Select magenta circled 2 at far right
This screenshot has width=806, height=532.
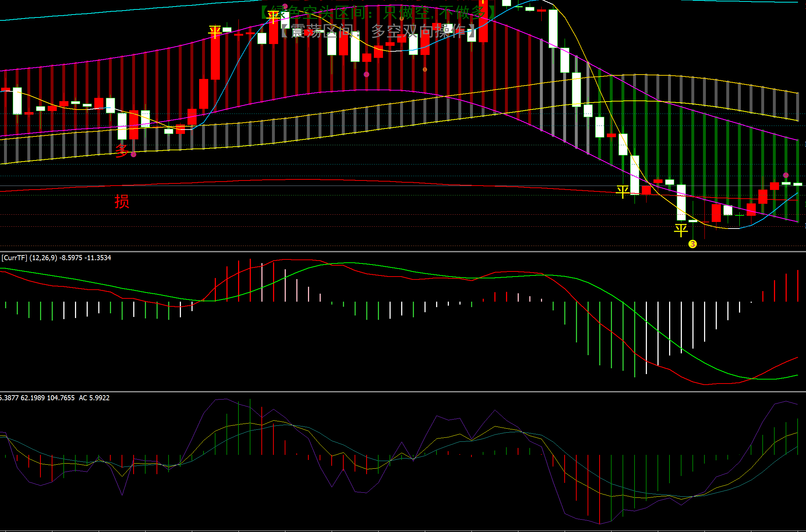[x=786, y=175]
